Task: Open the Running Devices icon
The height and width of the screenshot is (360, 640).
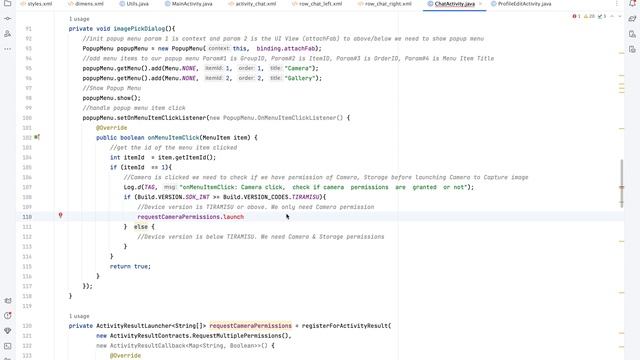Action: pyautogui.click(x=632, y=49)
